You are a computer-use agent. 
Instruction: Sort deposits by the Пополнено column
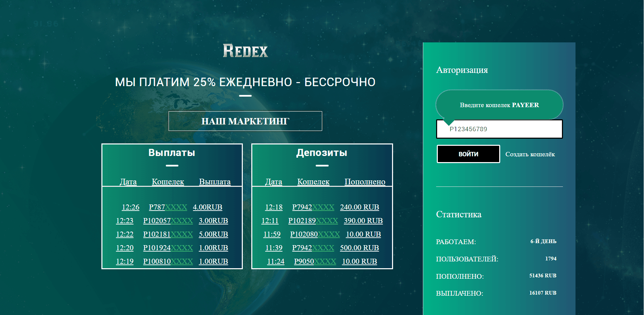pyautogui.click(x=364, y=181)
